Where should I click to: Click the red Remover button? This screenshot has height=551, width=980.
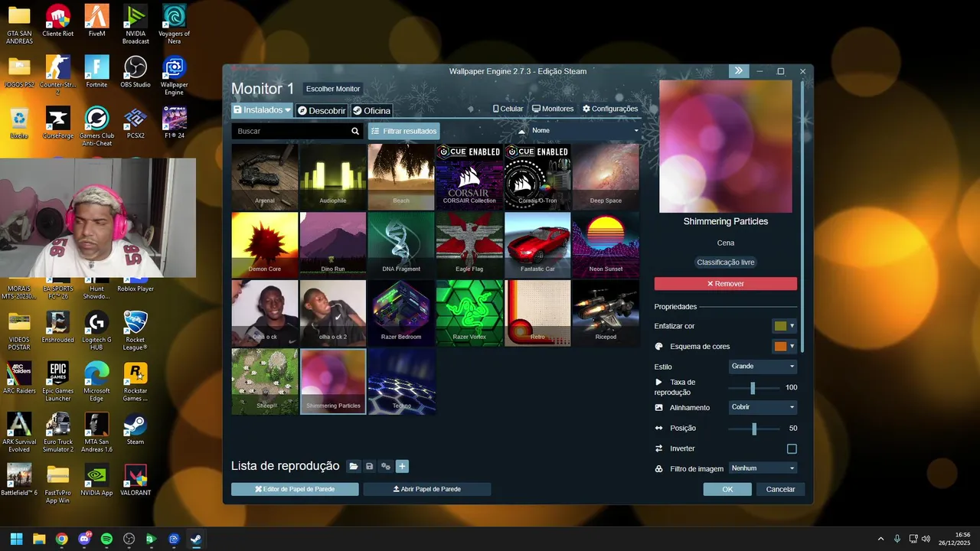[725, 284]
